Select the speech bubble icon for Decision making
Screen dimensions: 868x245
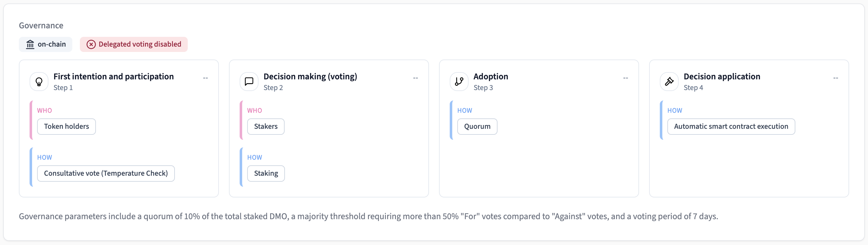[x=249, y=81]
